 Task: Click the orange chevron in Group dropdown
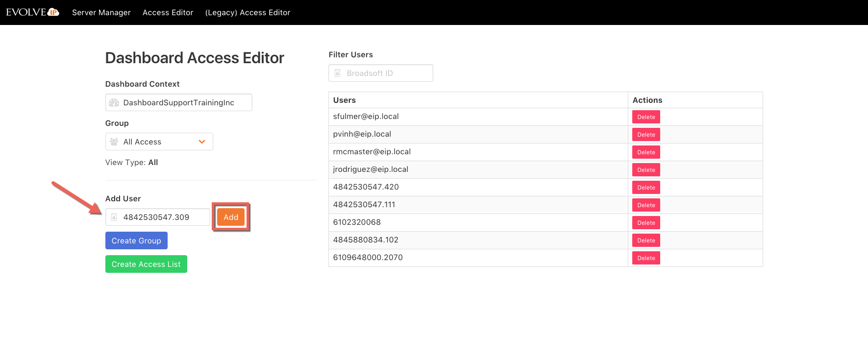click(201, 142)
